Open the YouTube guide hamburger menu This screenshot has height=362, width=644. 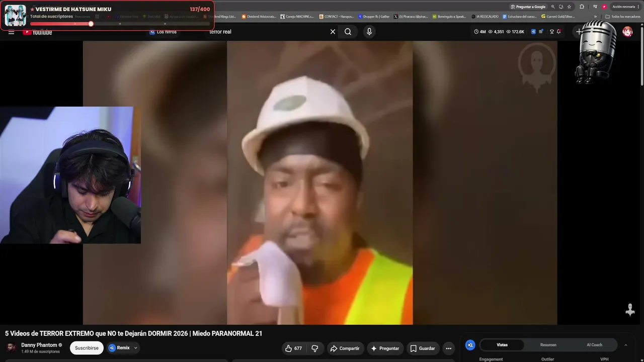pos(11,32)
